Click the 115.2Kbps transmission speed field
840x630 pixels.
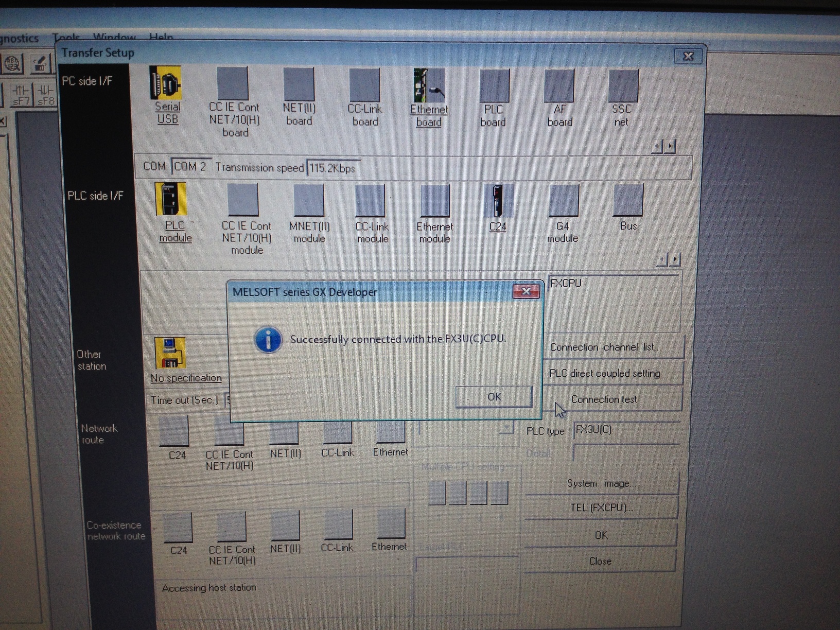tap(333, 168)
